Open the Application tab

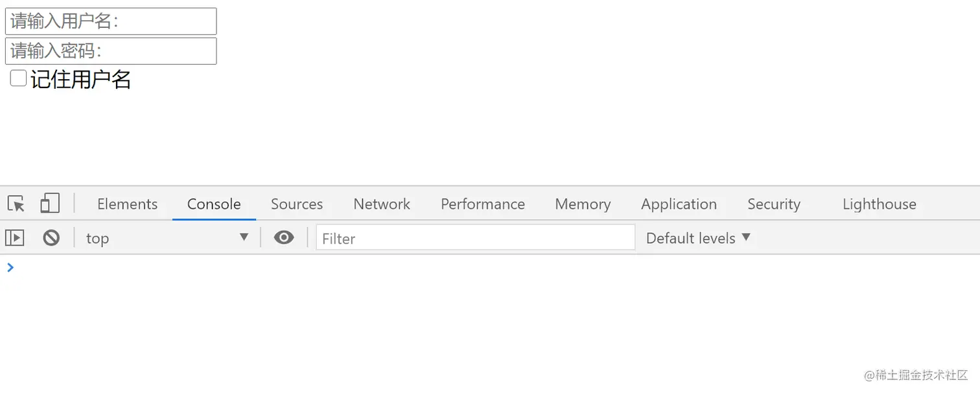(679, 204)
